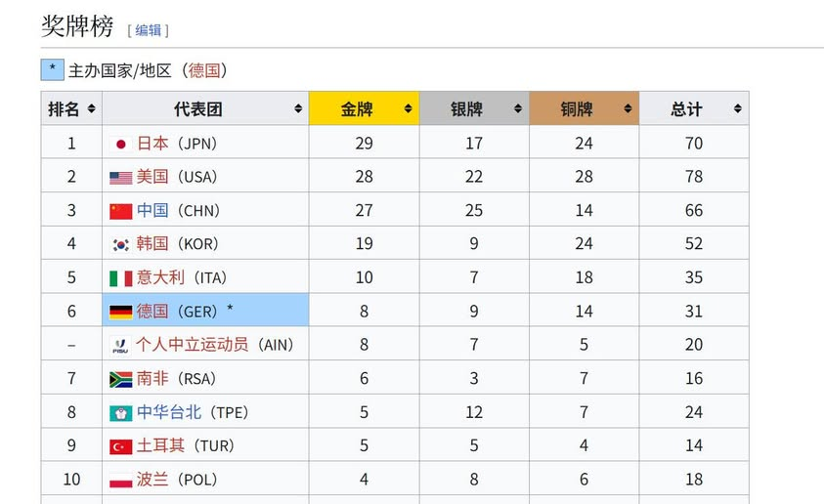Open the 编辑 edit section link
This screenshot has height=504, width=824.
click(x=149, y=30)
